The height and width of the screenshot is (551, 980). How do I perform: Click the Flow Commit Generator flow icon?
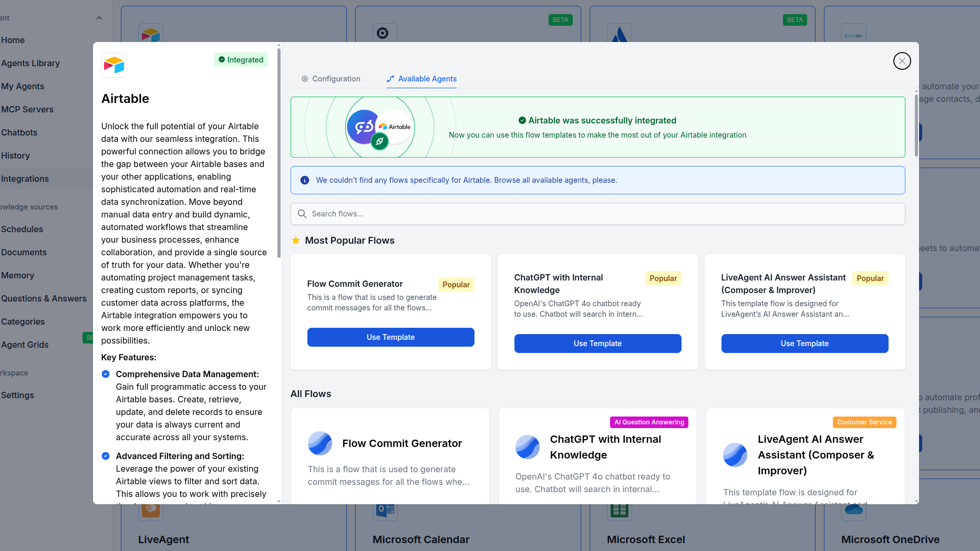point(320,443)
